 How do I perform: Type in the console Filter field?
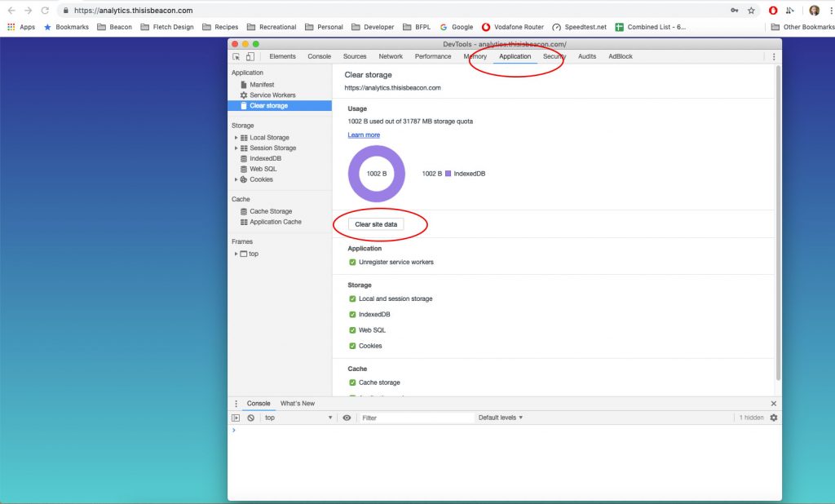pos(416,418)
